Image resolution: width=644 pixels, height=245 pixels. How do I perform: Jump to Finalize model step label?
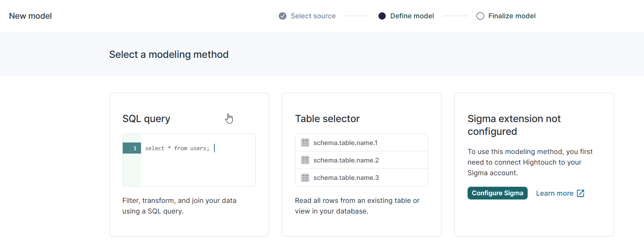(511, 16)
